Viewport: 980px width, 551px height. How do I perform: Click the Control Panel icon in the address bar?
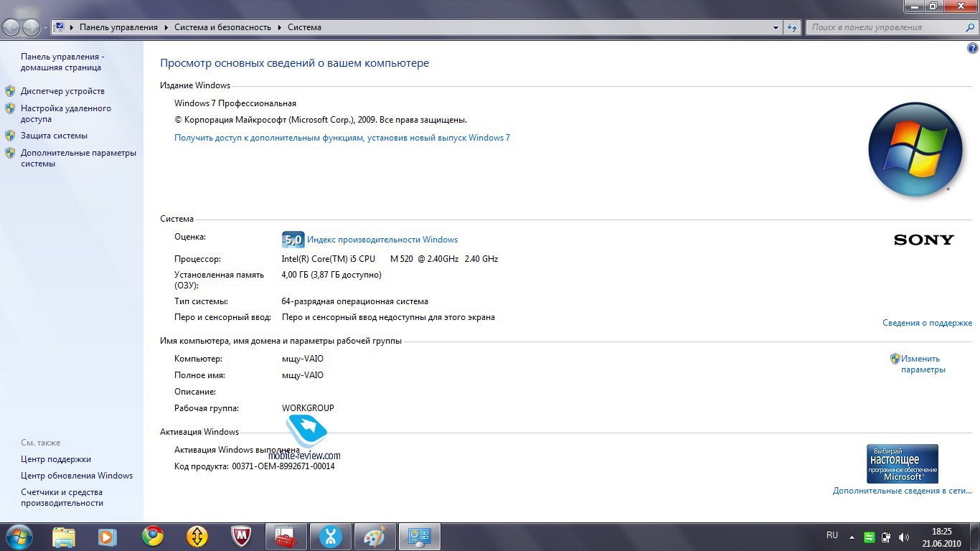(x=60, y=27)
